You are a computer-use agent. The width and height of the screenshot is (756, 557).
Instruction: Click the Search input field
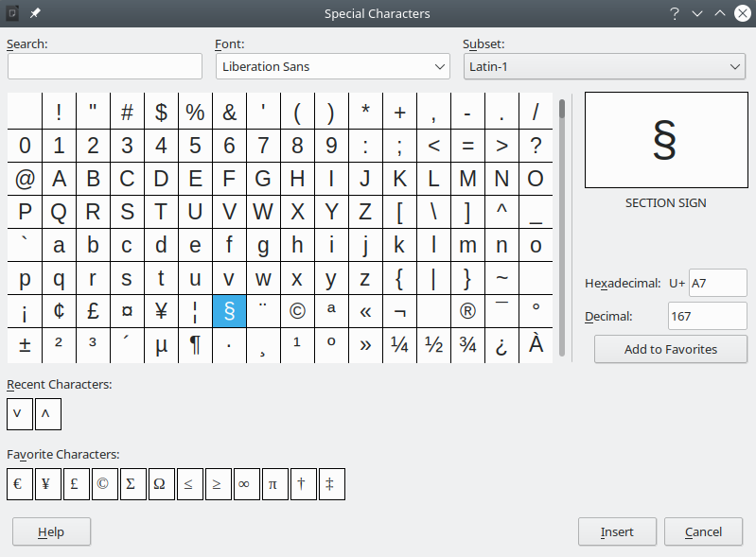point(105,66)
